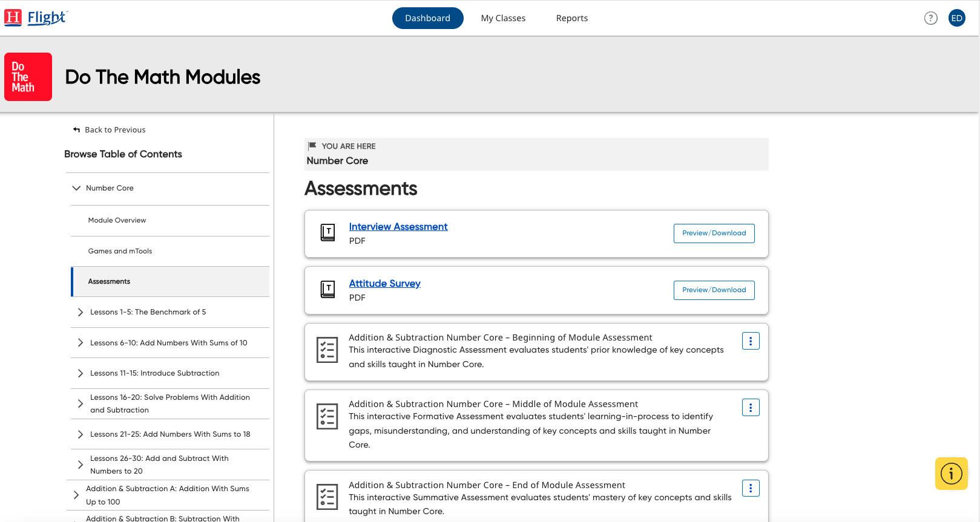Click the yellow info button

pyautogui.click(x=951, y=473)
